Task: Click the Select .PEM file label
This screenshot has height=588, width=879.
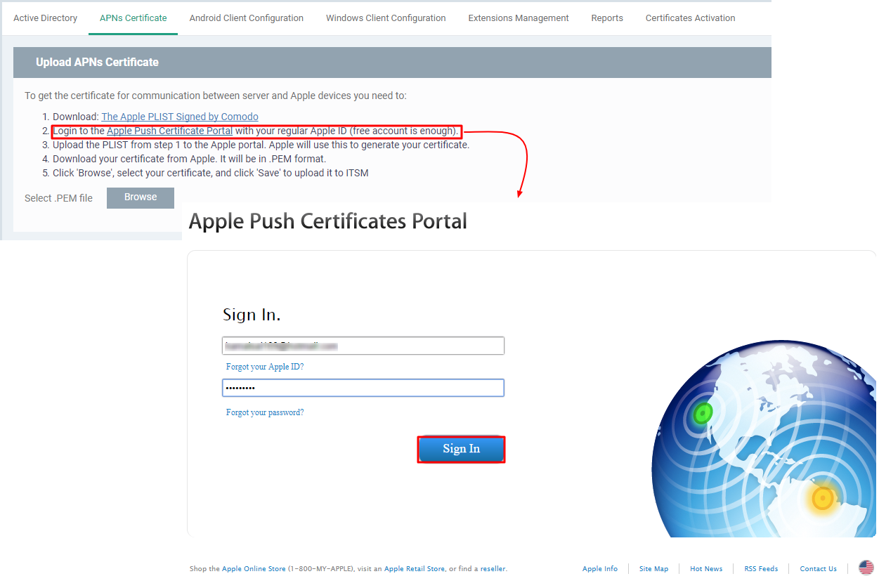Action: [x=58, y=198]
